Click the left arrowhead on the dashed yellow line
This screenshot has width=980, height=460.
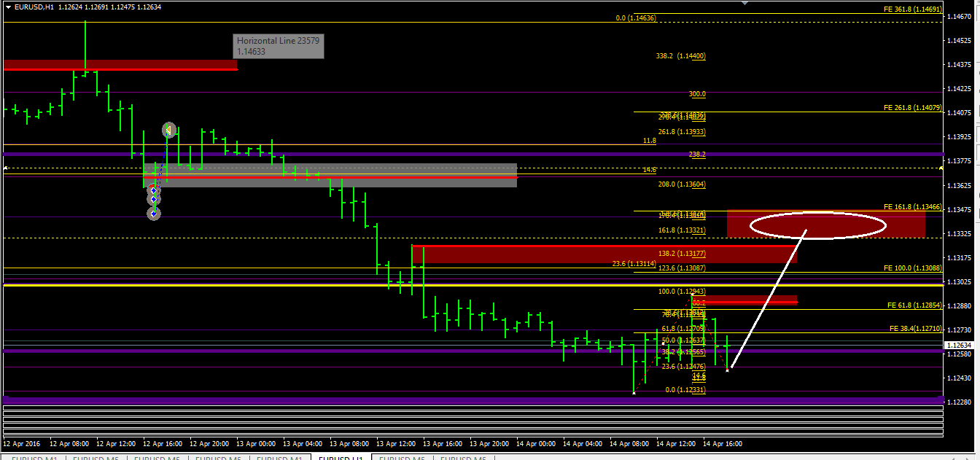[x=6, y=168]
